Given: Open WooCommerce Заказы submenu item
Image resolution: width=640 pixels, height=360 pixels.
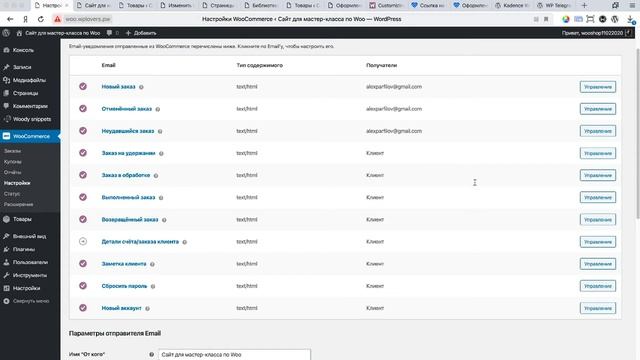Looking at the screenshot, I should point(13,151).
